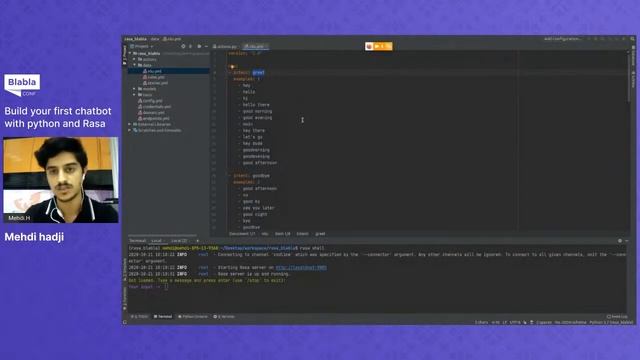Open Add Configuration dropdown

(x=562, y=39)
